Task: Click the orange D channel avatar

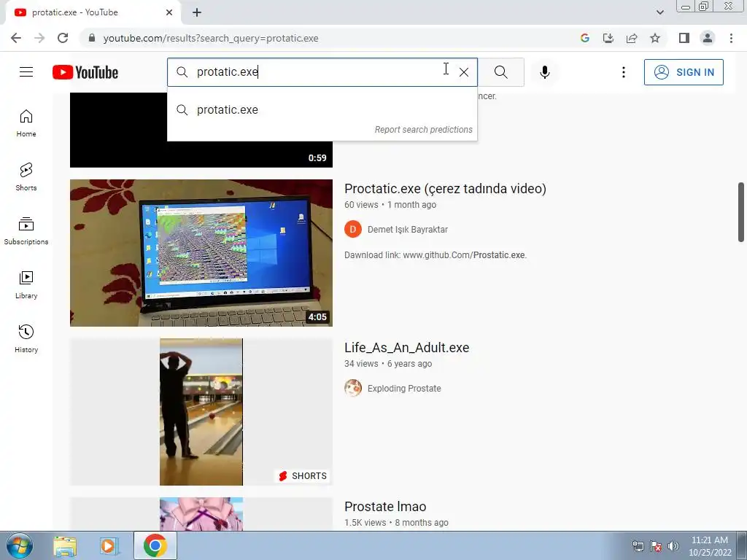Action: 353,229
